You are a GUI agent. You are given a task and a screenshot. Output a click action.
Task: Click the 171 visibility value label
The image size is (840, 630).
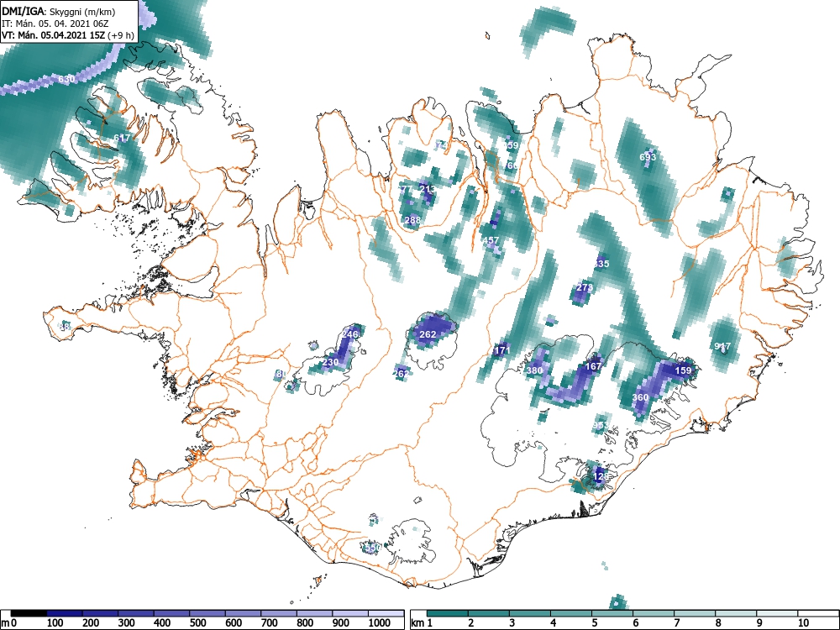[x=502, y=351]
